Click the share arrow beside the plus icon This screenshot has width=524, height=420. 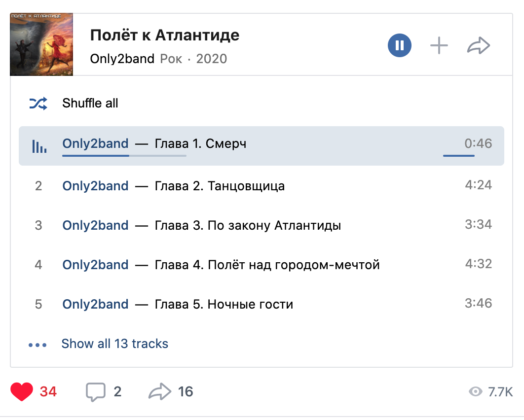(x=478, y=46)
